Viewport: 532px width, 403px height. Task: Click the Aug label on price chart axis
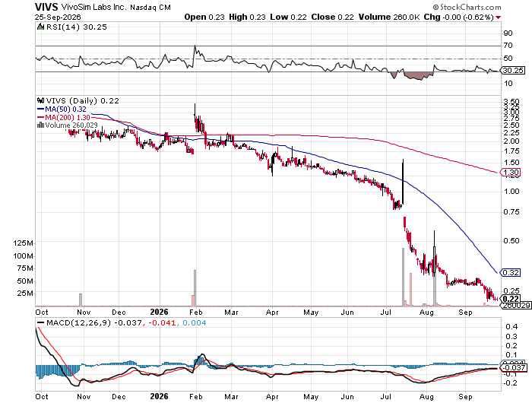click(x=426, y=313)
